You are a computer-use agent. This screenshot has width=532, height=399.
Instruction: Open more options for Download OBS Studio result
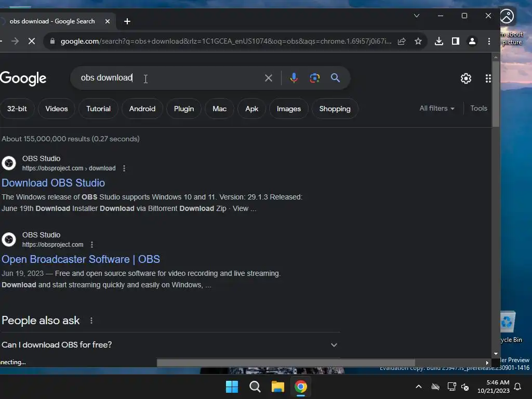pos(124,168)
